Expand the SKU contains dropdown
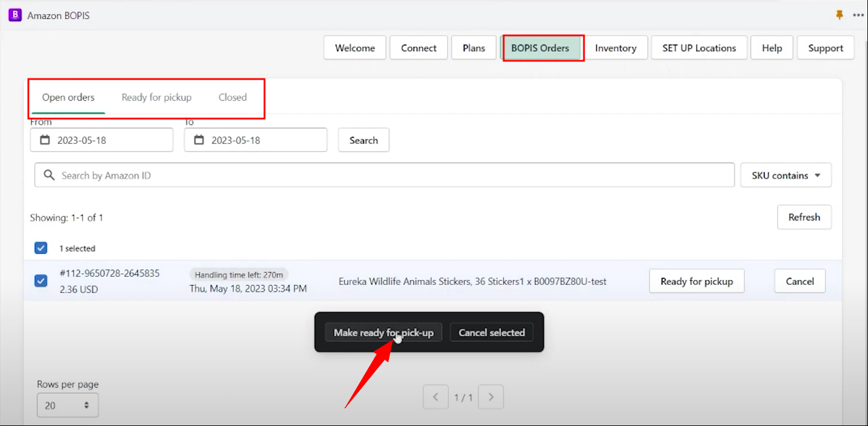Screen dimensions: 868x426 point(786,175)
